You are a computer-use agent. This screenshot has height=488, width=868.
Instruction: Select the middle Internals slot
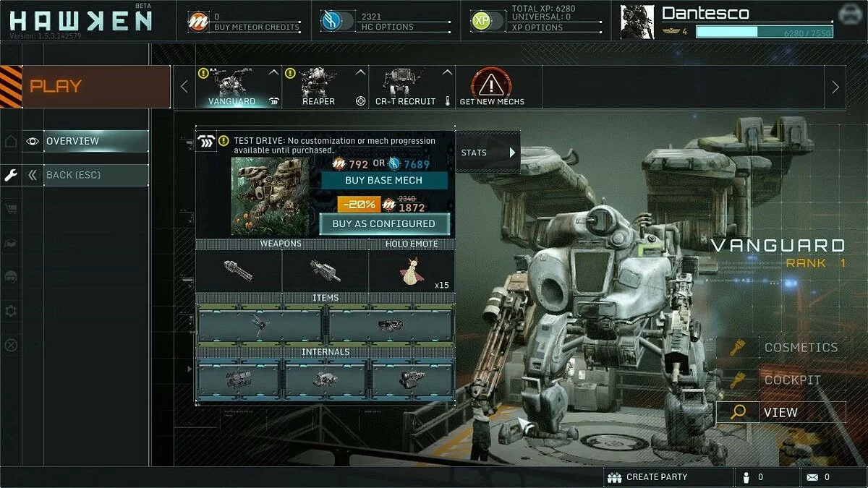click(325, 378)
